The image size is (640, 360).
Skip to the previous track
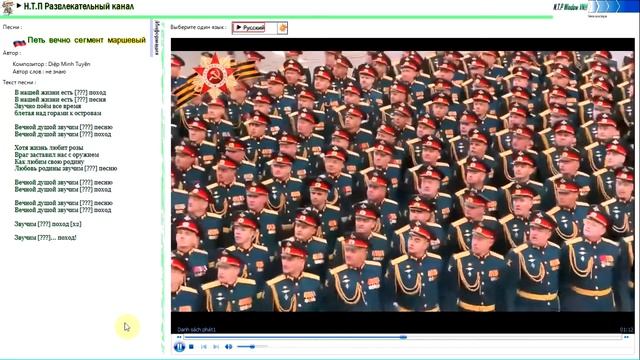(x=204, y=347)
